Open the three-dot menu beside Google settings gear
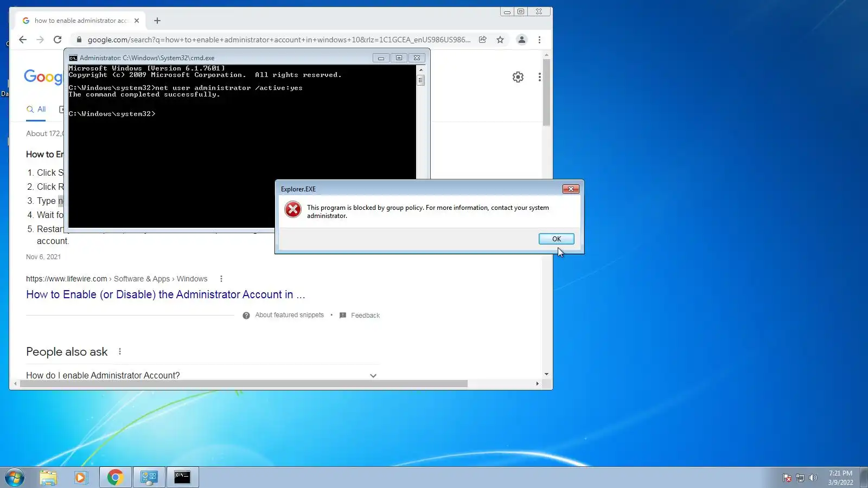 pos(539,77)
